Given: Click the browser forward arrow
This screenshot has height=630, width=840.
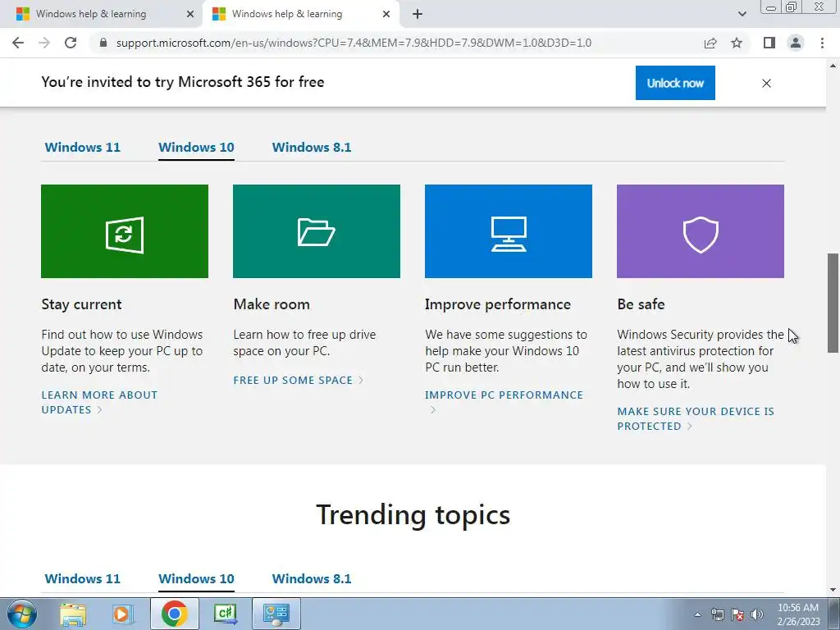Looking at the screenshot, I should pyautogui.click(x=44, y=43).
